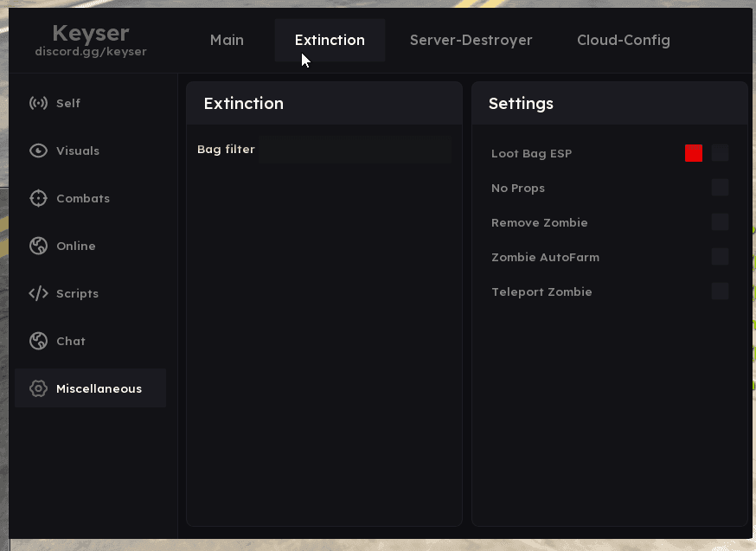Open the Combats crosshair icon

tap(38, 199)
